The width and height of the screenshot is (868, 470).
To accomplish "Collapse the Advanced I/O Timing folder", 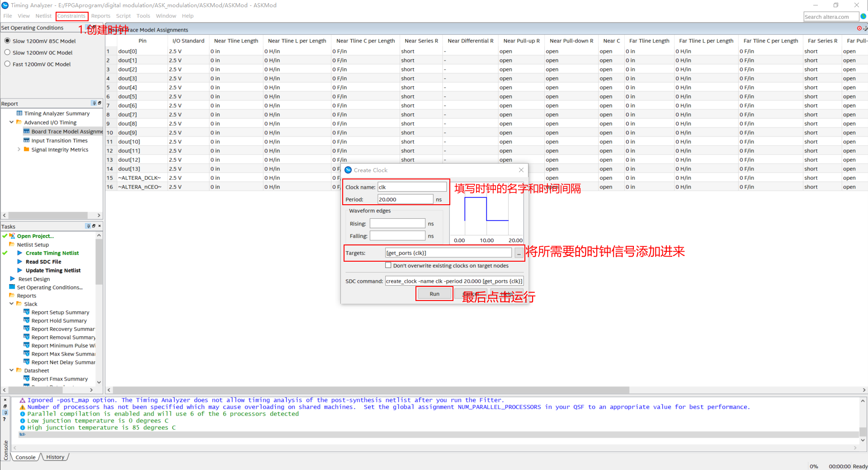I will pyautogui.click(x=11, y=122).
